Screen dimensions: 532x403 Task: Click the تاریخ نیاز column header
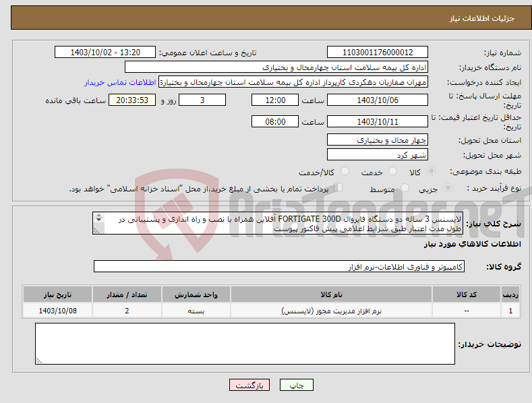(58, 294)
